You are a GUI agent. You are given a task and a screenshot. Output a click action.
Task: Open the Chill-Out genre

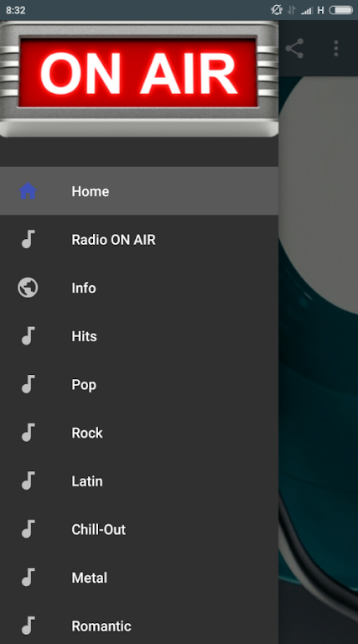click(x=139, y=529)
